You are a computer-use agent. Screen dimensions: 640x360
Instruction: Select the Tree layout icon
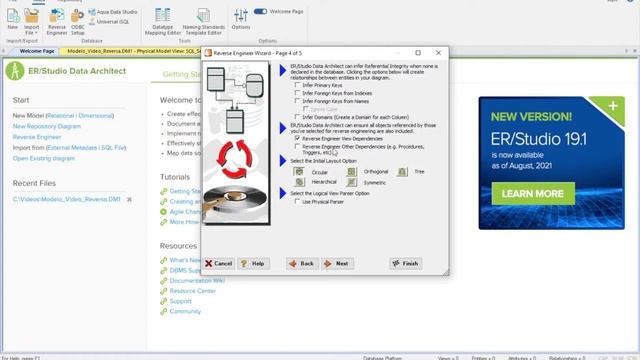click(402, 172)
